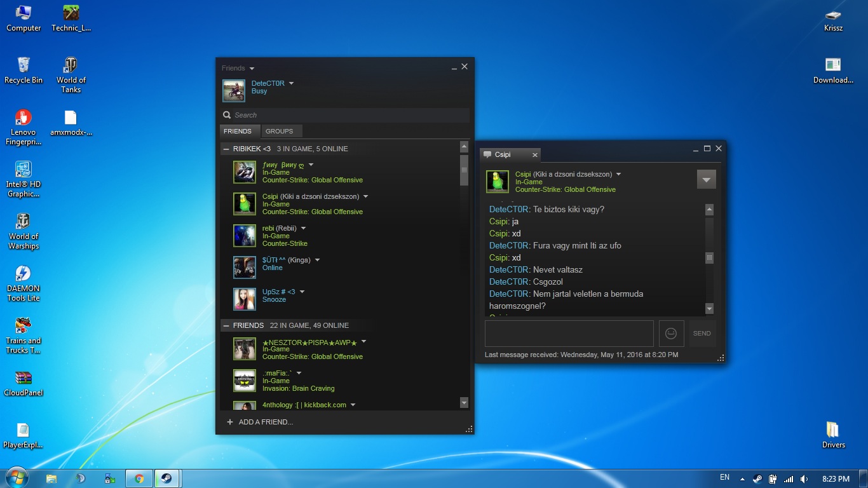This screenshot has height=488, width=868.
Task: Click the 8:23 PM clock
Action: click(x=836, y=478)
